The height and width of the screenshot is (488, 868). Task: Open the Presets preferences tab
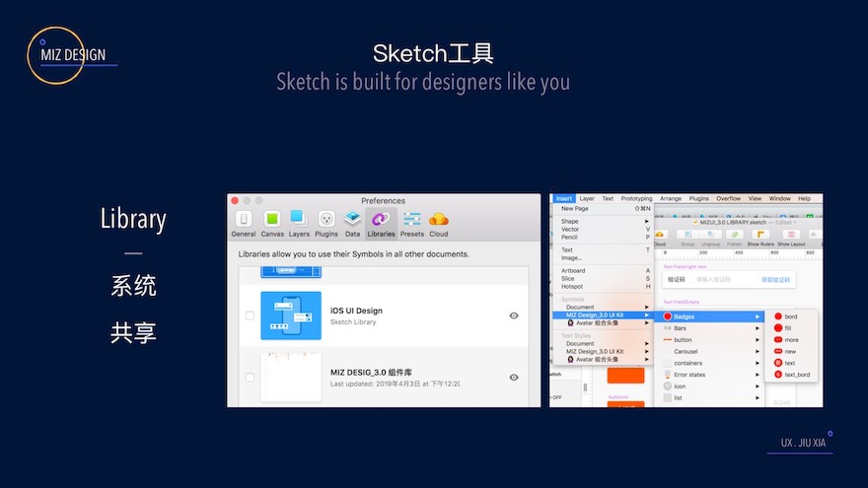click(x=412, y=224)
